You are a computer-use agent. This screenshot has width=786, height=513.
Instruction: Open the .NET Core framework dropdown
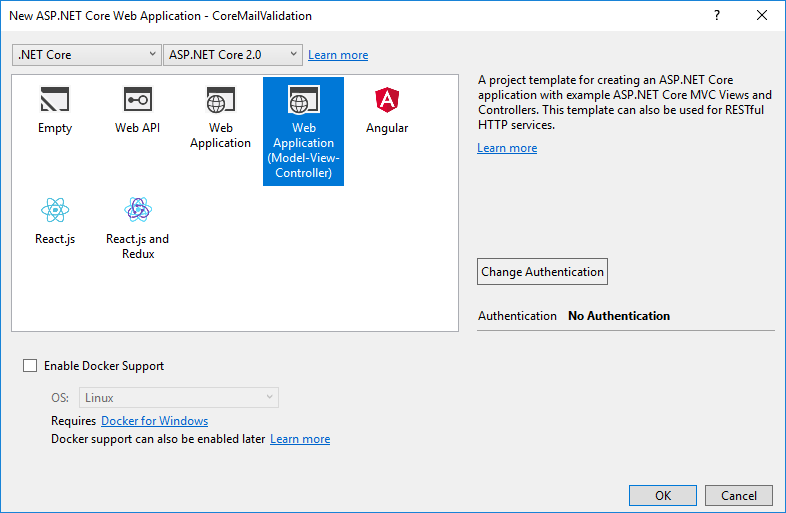(x=86, y=55)
